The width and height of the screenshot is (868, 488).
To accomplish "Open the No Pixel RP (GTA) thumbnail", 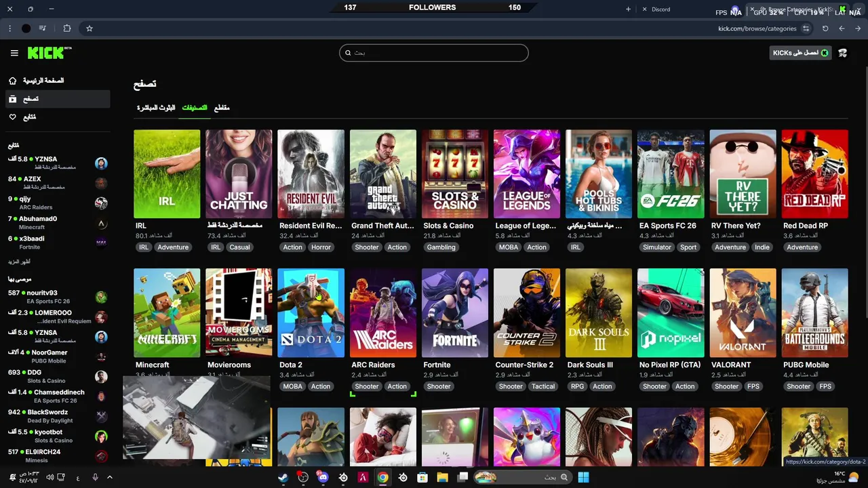I will [671, 313].
